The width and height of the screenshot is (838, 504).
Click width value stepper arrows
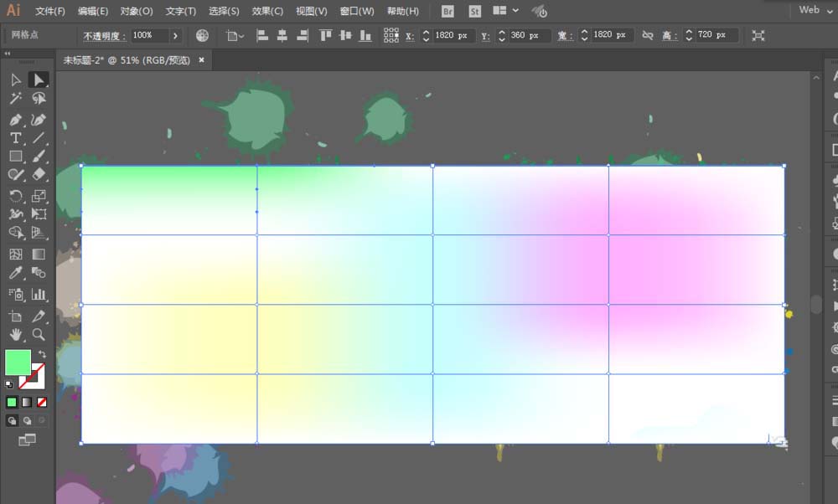point(584,36)
